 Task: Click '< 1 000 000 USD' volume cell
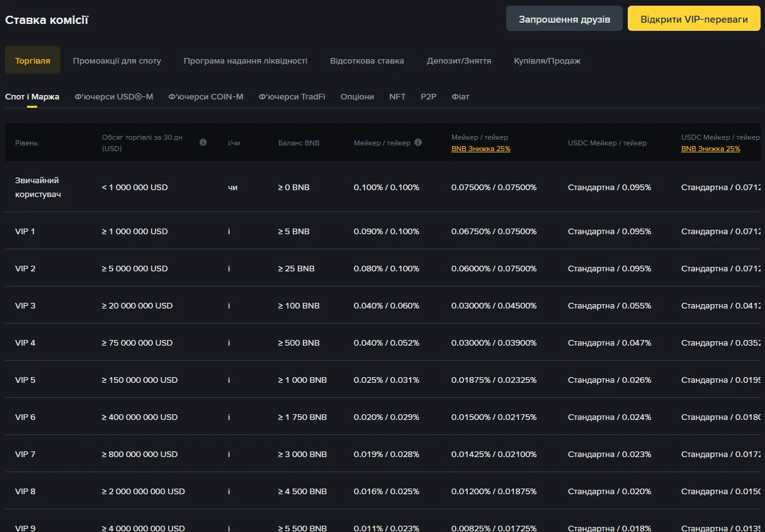point(135,187)
